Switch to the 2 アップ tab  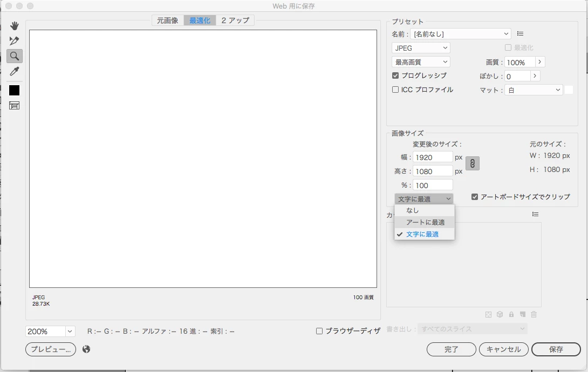point(235,20)
